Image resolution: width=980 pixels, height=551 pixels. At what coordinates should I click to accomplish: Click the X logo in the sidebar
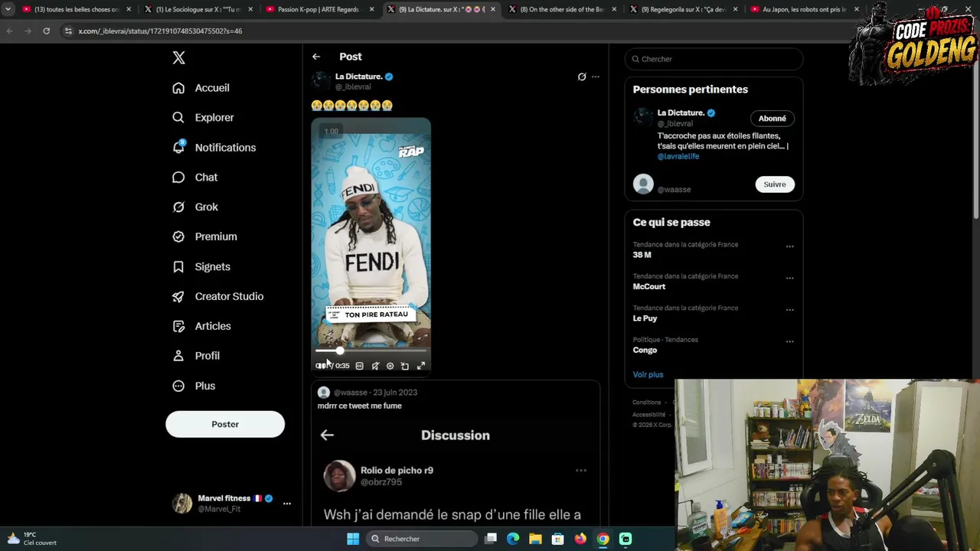[178, 57]
